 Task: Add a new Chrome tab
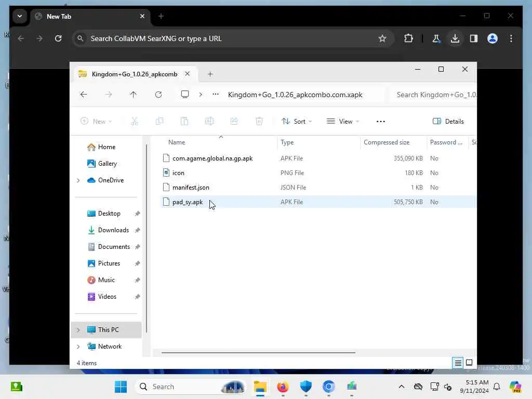tap(161, 16)
